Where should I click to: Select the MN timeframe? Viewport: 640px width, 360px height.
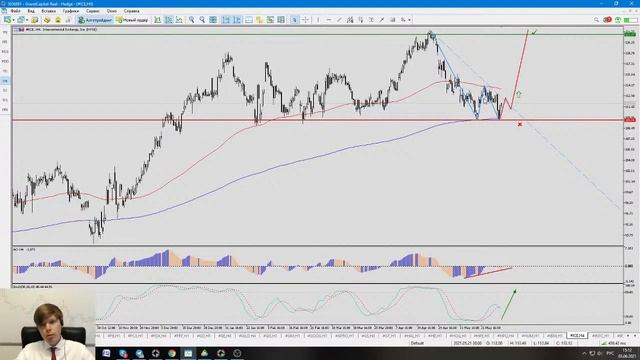[5, 110]
